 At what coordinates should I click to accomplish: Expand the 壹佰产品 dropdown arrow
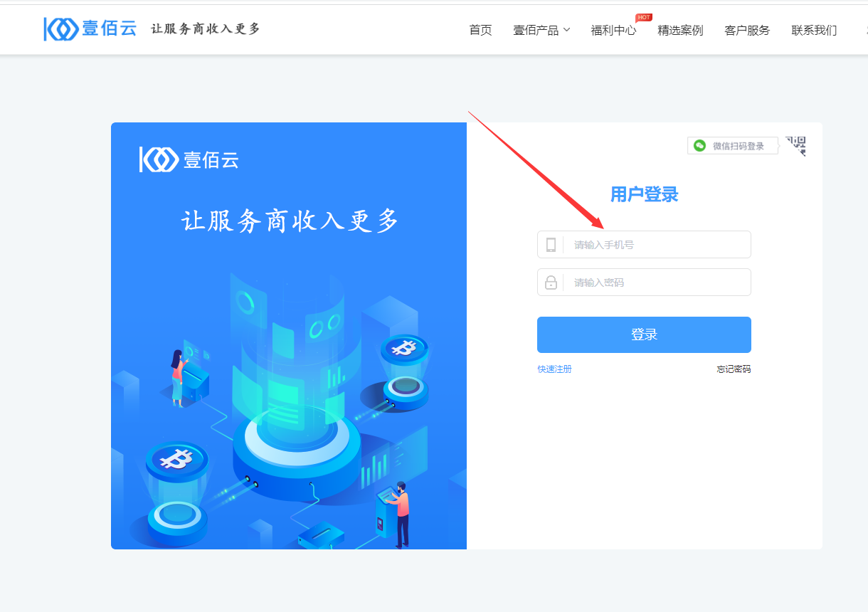point(566,30)
